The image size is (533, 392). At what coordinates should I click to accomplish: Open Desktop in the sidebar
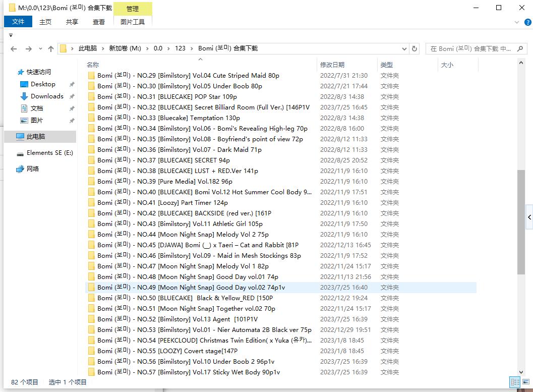[x=43, y=84]
